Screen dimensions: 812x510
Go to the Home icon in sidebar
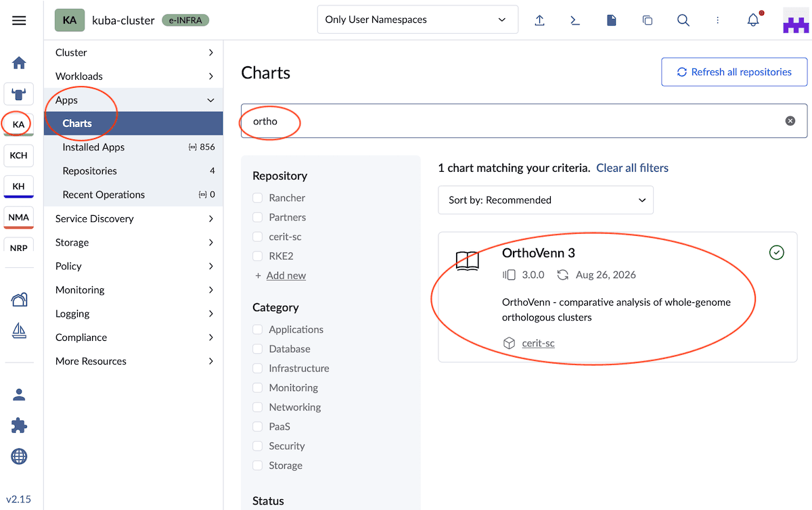click(19, 63)
